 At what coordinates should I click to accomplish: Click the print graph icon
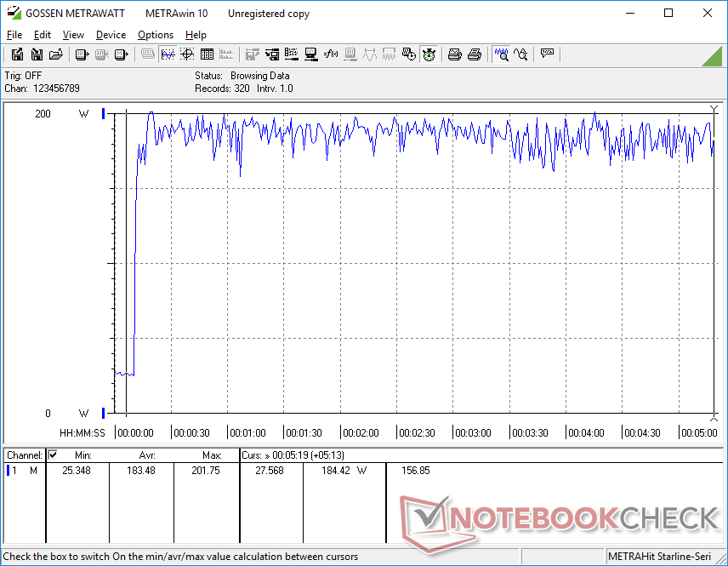[454, 54]
